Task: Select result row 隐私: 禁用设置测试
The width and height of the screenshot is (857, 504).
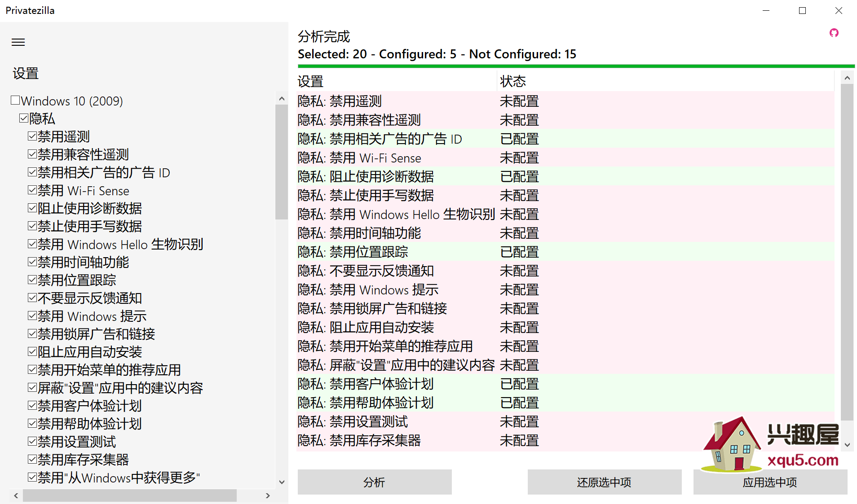Action: (565, 421)
